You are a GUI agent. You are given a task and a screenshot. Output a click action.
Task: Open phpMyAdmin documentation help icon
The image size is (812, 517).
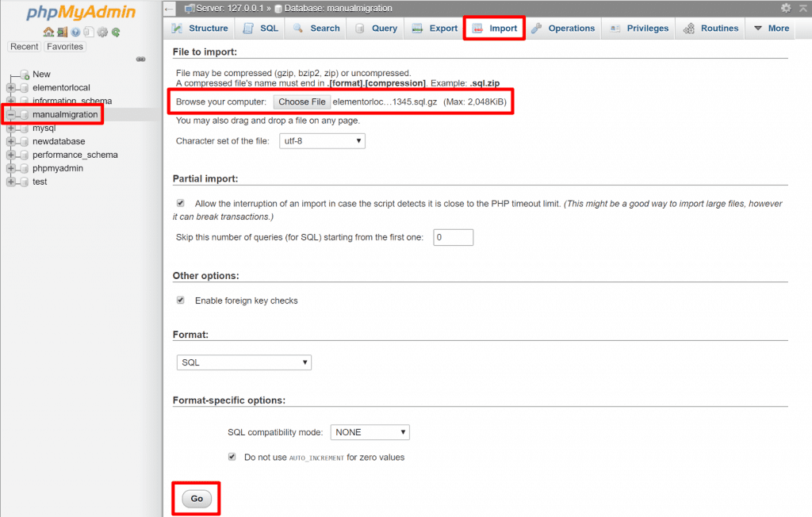pyautogui.click(x=75, y=32)
